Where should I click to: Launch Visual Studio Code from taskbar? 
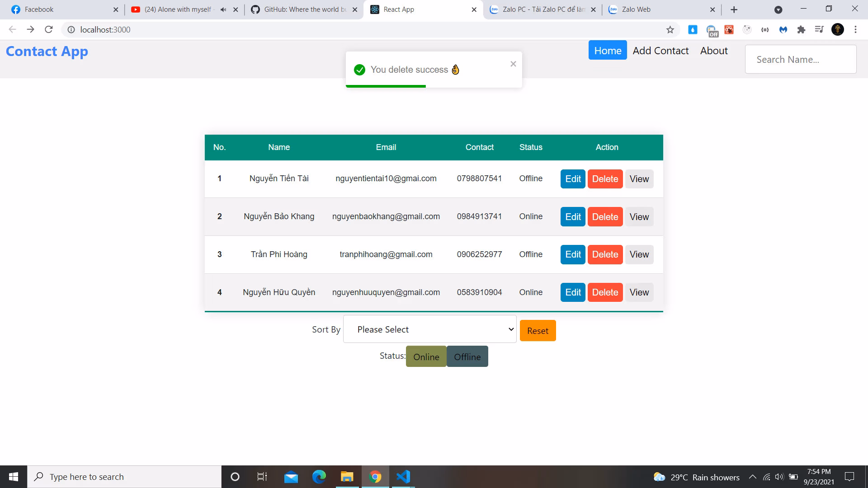pyautogui.click(x=403, y=477)
